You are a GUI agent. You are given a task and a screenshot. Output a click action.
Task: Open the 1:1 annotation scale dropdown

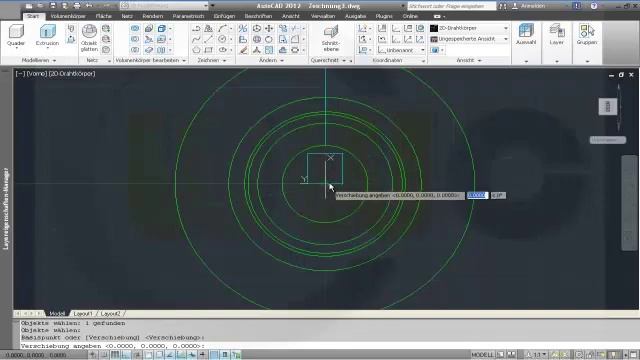pyautogui.click(x=536, y=355)
